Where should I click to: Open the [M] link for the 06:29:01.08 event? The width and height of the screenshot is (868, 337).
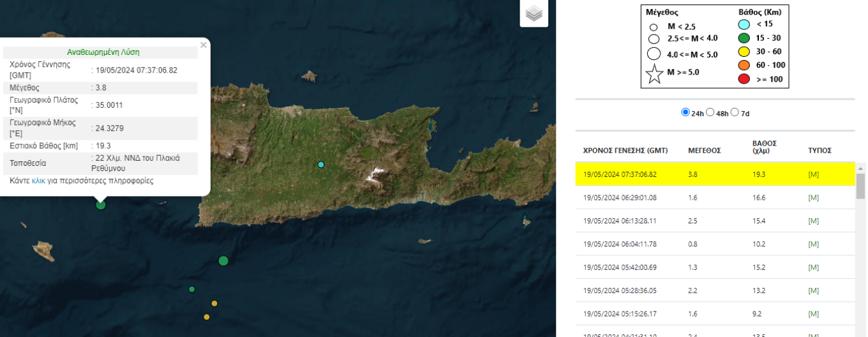[x=813, y=197]
